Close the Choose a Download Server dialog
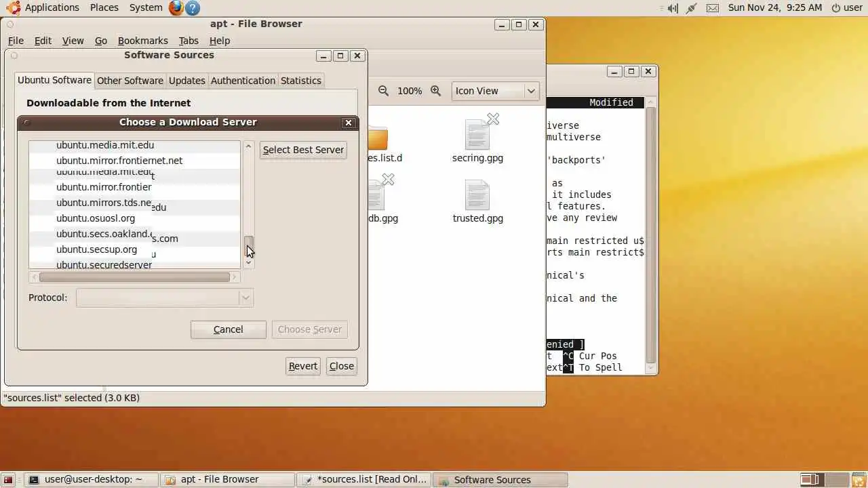The height and width of the screenshot is (488, 868). [349, 123]
